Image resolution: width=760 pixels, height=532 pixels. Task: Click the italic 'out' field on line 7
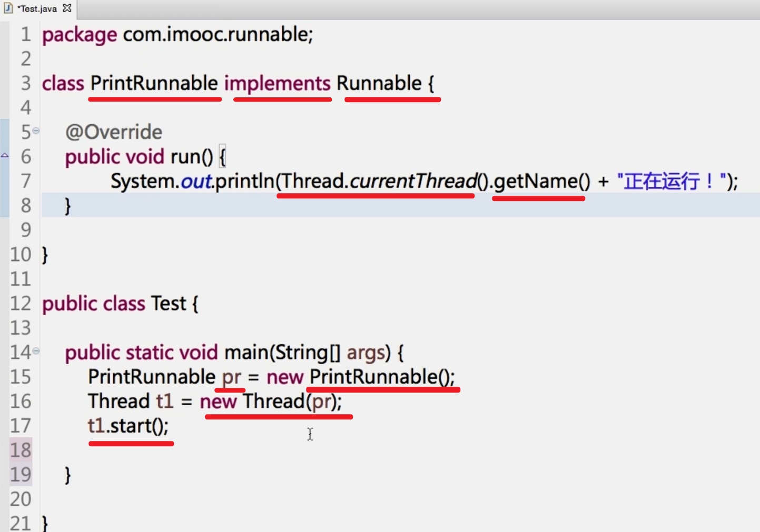(196, 182)
